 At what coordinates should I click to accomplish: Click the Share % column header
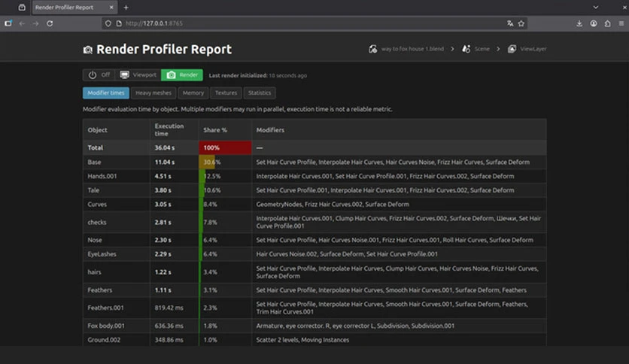[x=225, y=130]
